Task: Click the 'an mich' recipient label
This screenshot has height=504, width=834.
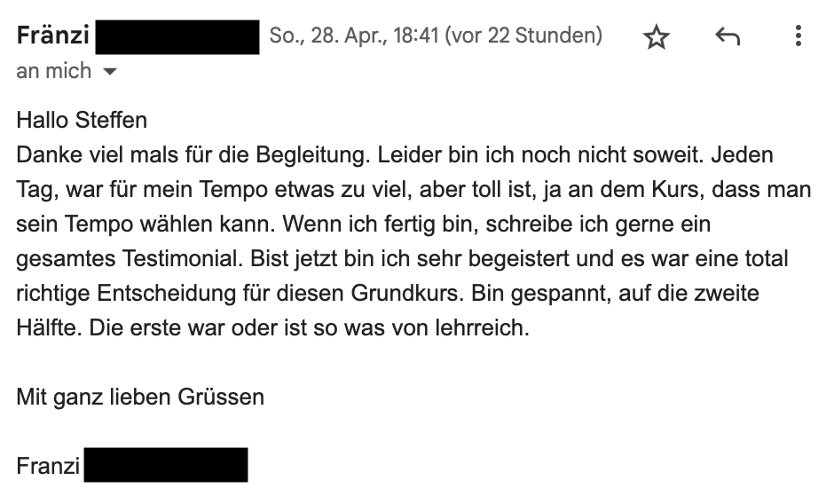Action: (53, 71)
